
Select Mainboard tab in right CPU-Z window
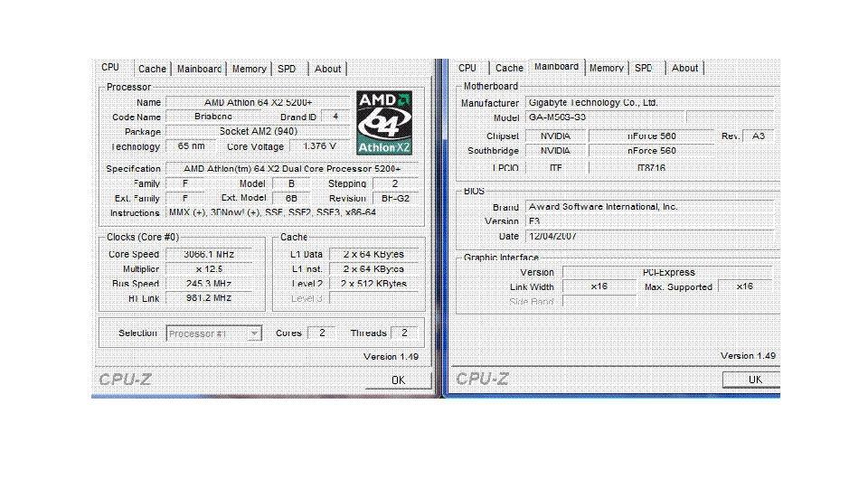click(x=556, y=66)
